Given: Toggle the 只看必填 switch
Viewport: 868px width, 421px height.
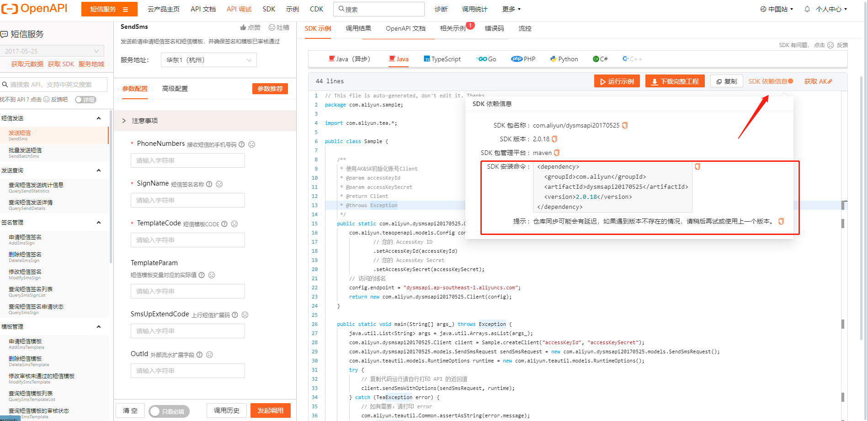Looking at the screenshot, I should point(169,411).
